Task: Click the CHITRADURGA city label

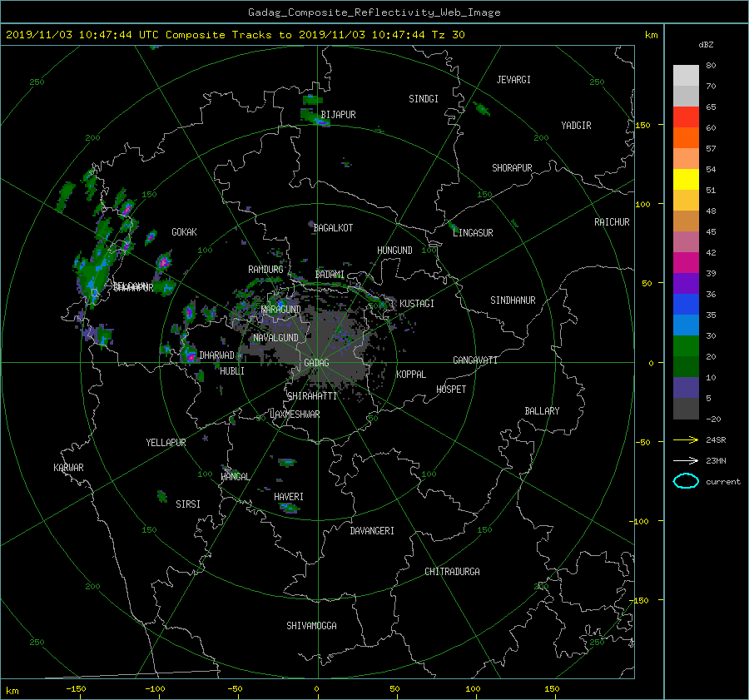Action: click(452, 572)
